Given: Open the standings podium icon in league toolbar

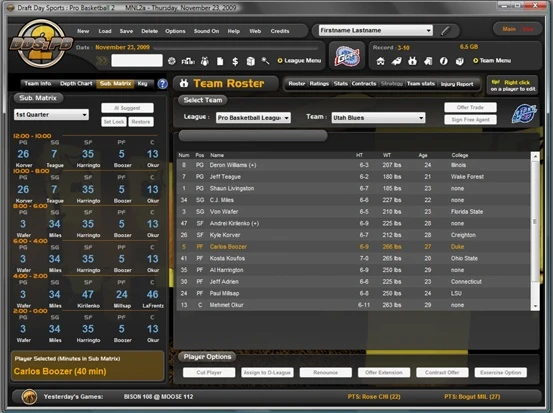Looking at the screenshot, I should pyautogui.click(x=188, y=61).
